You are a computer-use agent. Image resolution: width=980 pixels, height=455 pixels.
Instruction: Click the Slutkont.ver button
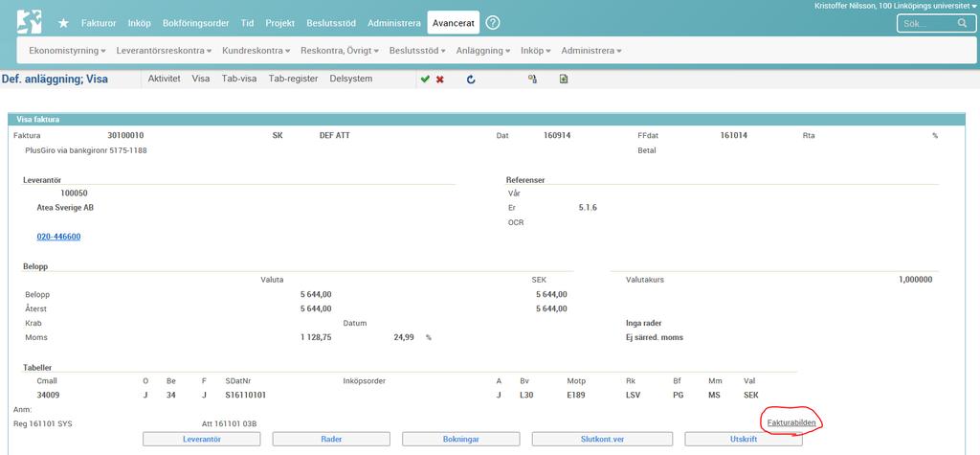click(603, 440)
